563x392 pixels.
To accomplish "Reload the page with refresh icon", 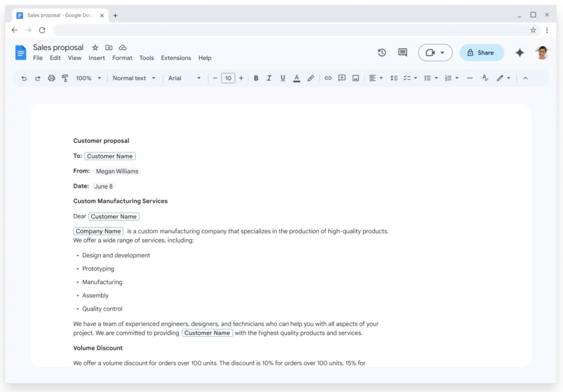I will click(42, 30).
